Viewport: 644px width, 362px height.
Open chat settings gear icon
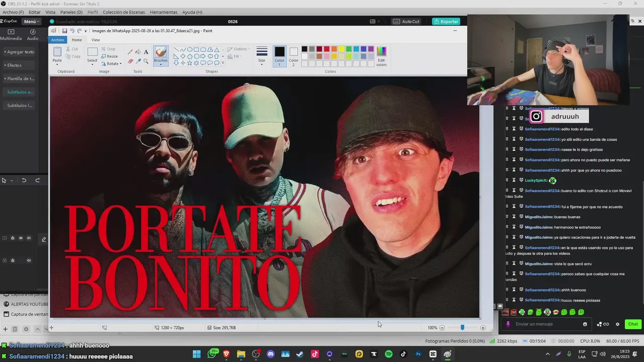617,324
